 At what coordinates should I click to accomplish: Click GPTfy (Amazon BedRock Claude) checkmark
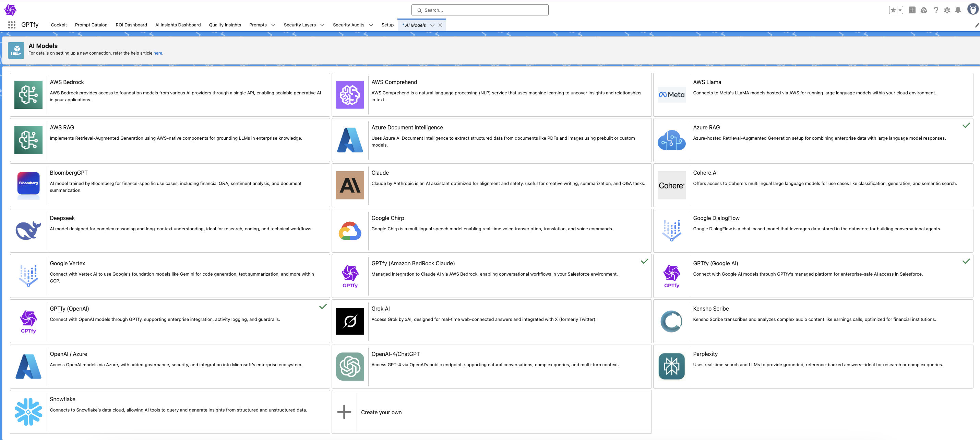(644, 261)
